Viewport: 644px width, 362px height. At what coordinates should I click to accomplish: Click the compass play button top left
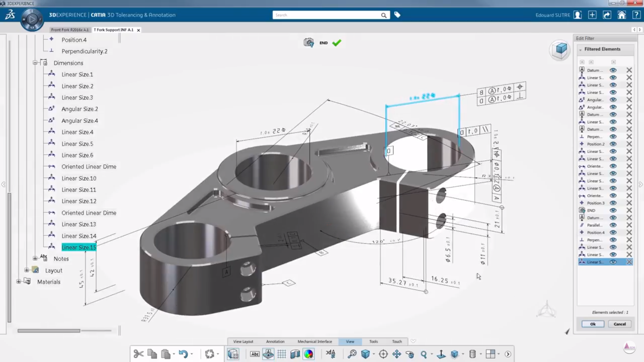pyautogui.click(x=32, y=19)
